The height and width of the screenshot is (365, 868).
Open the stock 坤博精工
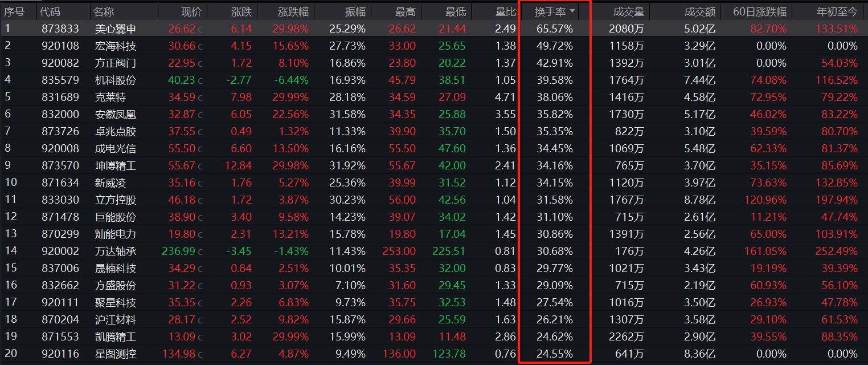coord(116,165)
